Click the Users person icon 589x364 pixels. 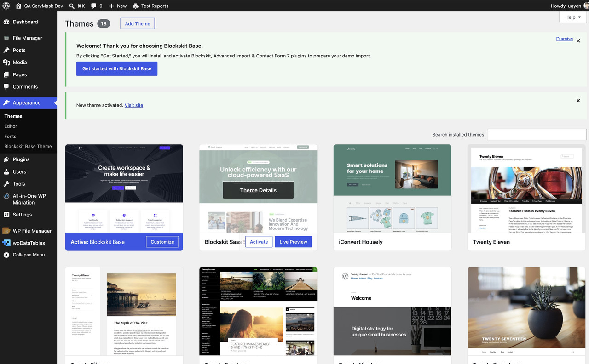(x=6, y=172)
